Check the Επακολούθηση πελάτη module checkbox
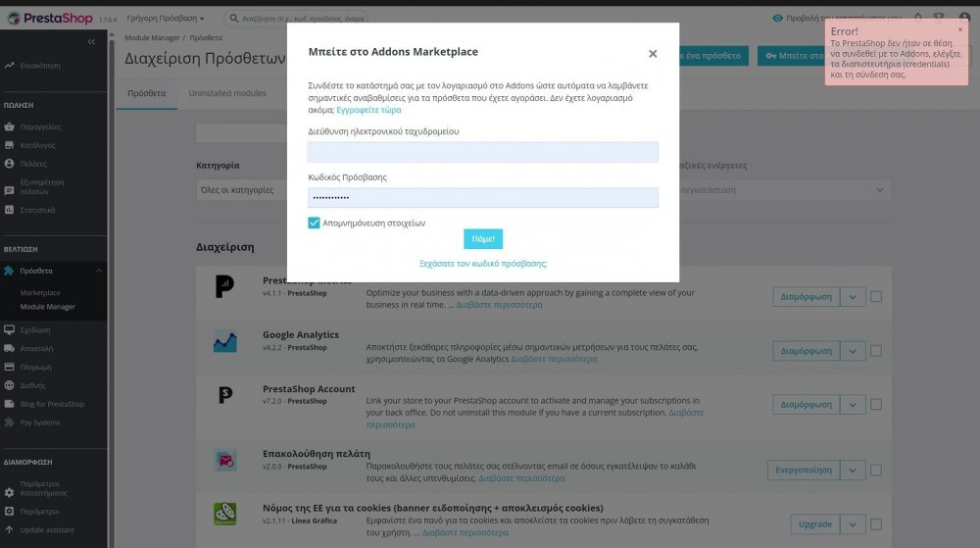This screenshot has width=980, height=548. [x=876, y=470]
